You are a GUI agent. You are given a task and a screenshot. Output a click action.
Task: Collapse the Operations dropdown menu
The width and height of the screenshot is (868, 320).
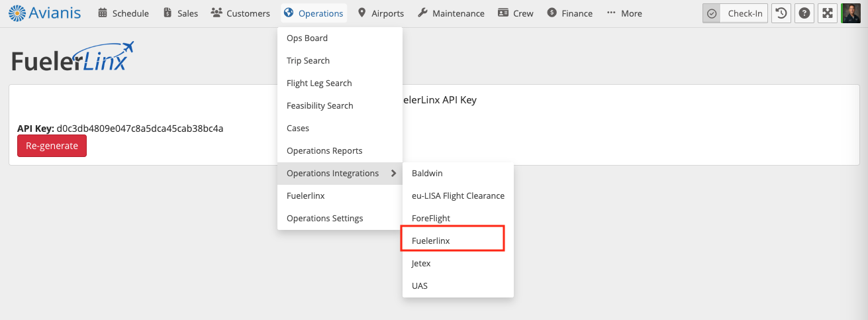(314, 13)
